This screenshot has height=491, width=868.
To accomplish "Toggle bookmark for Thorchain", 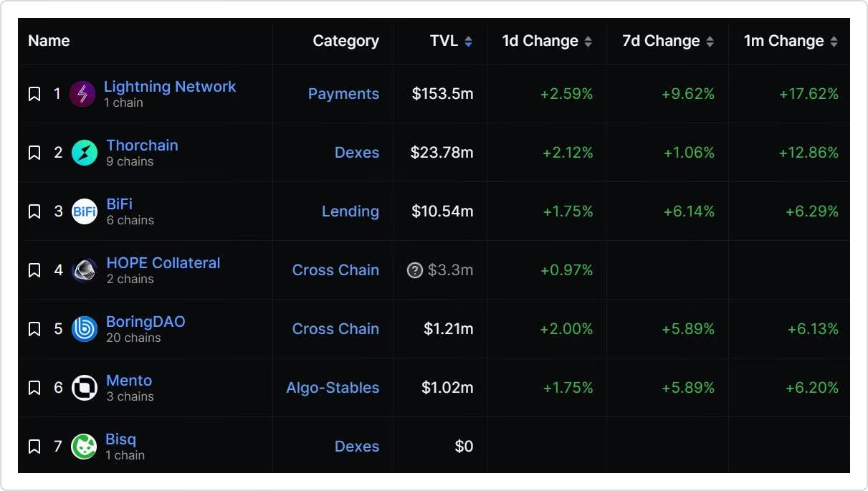I will point(34,153).
